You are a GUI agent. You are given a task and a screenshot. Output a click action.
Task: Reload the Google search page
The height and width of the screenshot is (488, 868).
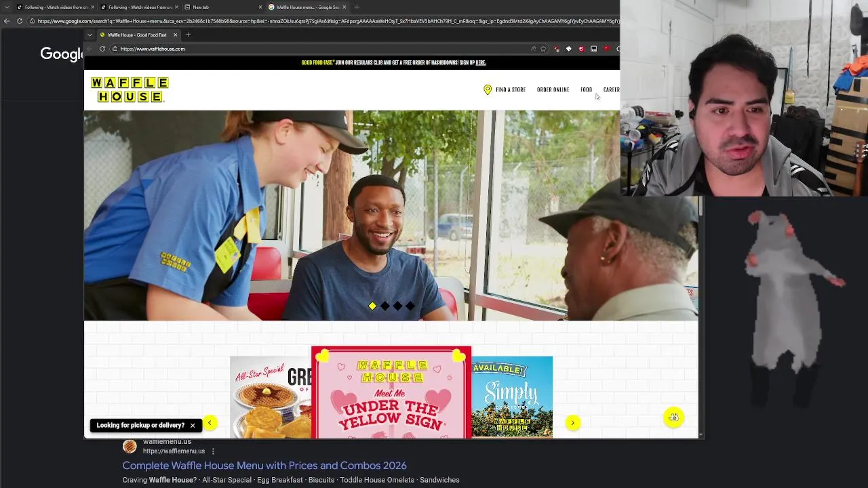(x=20, y=21)
